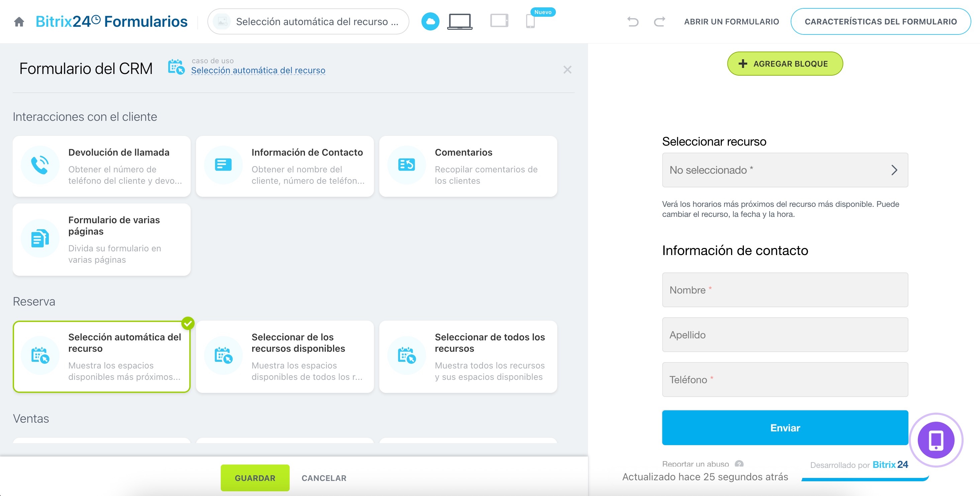Viewport: 980px width, 496px height.
Task: Switch to mobile phone preview
Action: (x=530, y=21)
